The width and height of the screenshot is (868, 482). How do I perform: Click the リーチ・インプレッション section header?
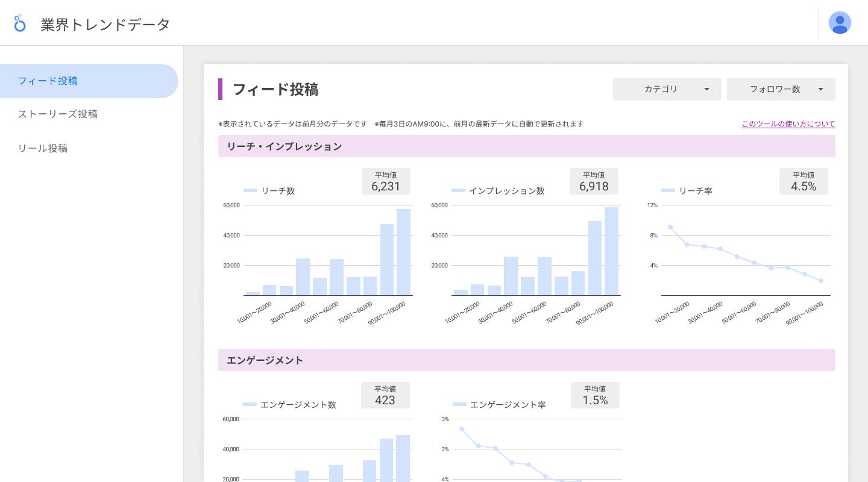[x=527, y=146]
